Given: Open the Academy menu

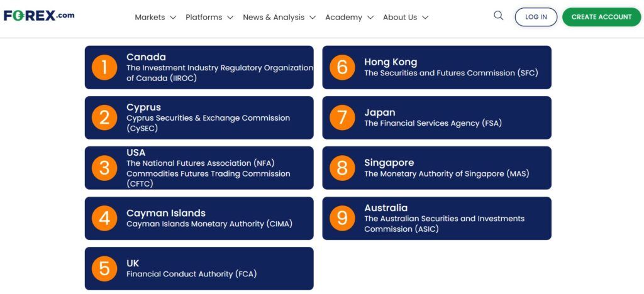Looking at the screenshot, I should [x=343, y=18].
